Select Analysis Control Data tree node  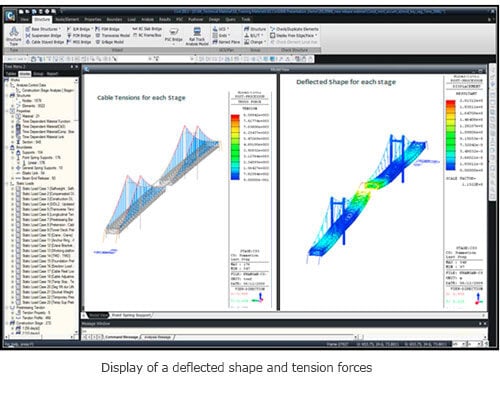(x=31, y=85)
